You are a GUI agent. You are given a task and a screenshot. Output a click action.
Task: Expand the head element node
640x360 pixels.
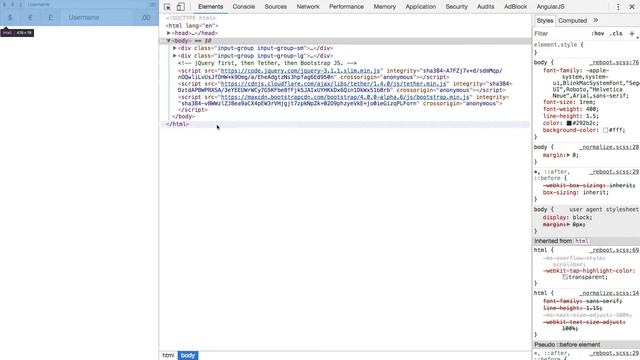169,33
